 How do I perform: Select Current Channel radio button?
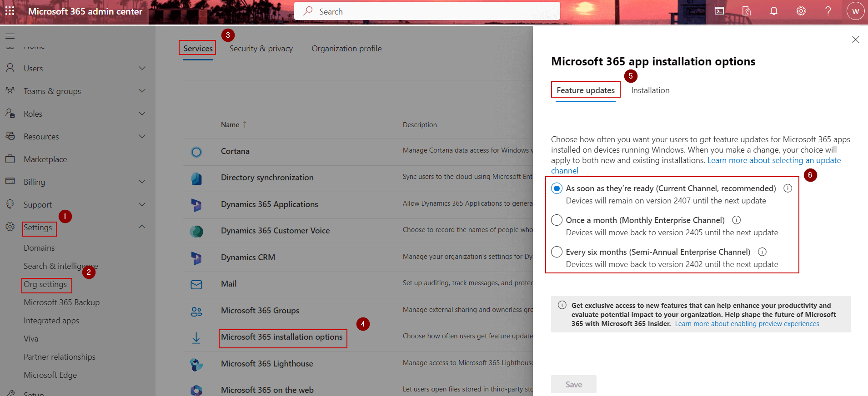click(557, 188)
